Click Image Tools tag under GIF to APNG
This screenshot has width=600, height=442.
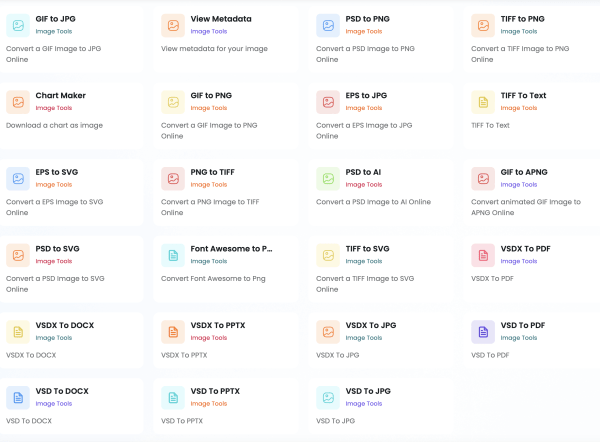tap(520, 184)
